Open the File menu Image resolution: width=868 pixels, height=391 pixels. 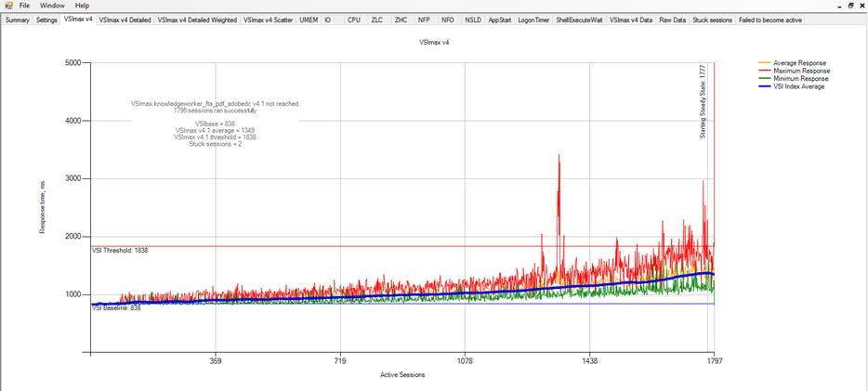coord(24,6)
